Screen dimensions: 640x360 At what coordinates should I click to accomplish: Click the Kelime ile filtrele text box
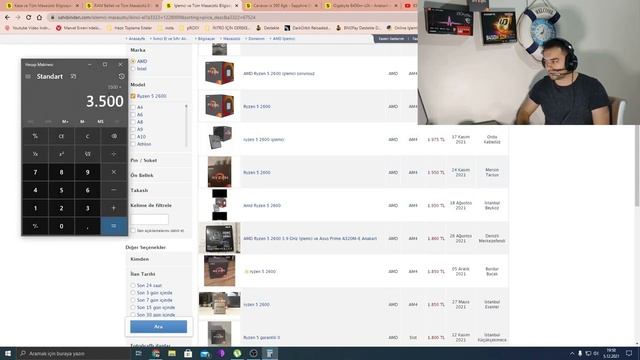coord(149,219)
